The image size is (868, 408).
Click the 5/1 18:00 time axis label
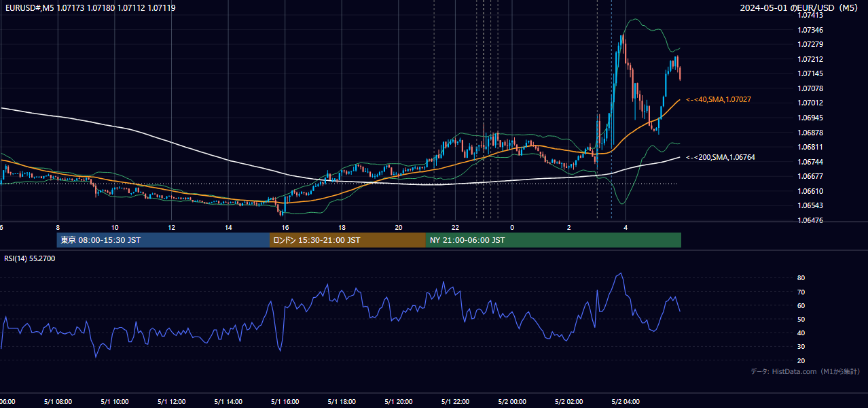[342, 401]
